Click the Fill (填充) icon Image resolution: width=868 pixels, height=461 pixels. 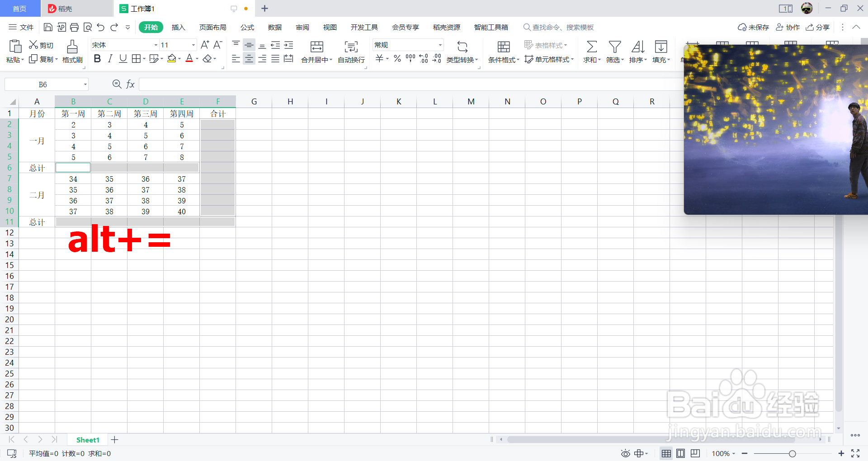[x=661, y=47]
